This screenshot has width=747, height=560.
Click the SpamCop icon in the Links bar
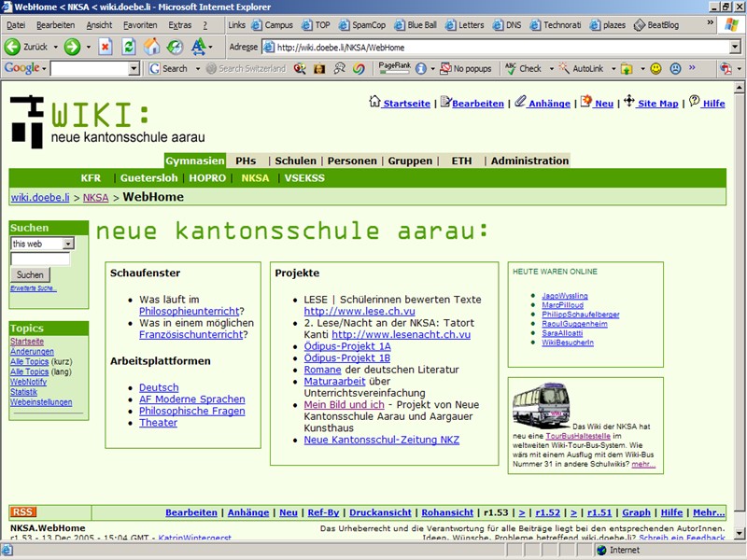[345, 25]
